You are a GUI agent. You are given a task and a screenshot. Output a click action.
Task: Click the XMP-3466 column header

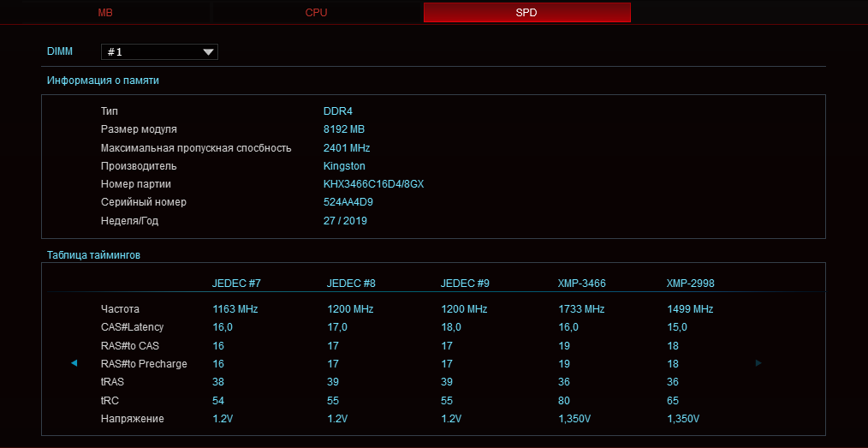582,284
